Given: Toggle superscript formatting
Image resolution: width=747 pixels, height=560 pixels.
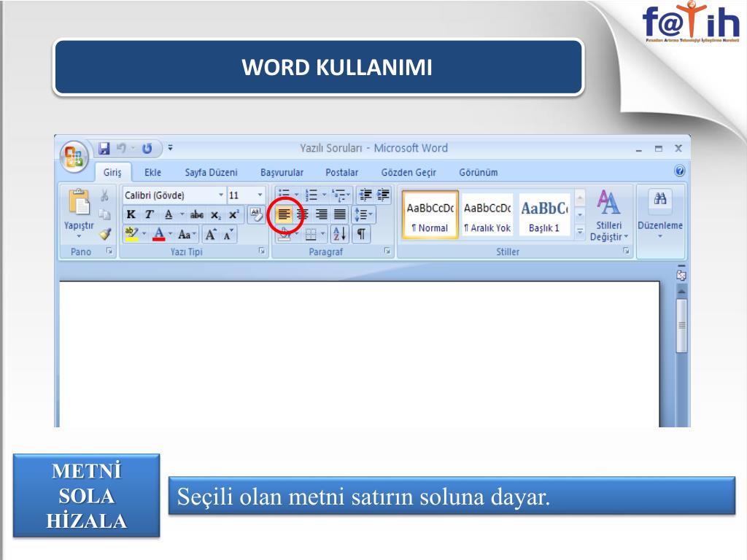Looking at the screenshot, I should click(x=233, y=215).
